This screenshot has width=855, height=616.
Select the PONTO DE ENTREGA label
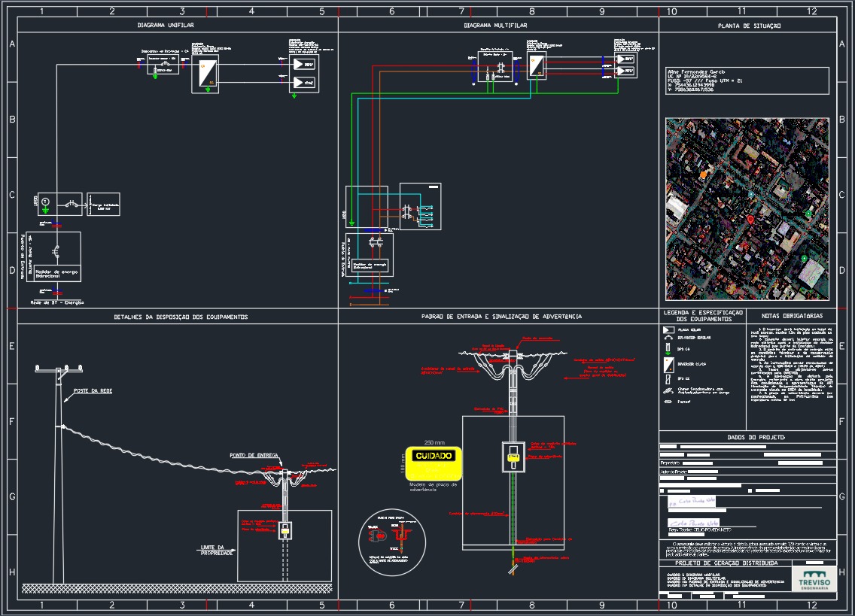tap(254, 455)
